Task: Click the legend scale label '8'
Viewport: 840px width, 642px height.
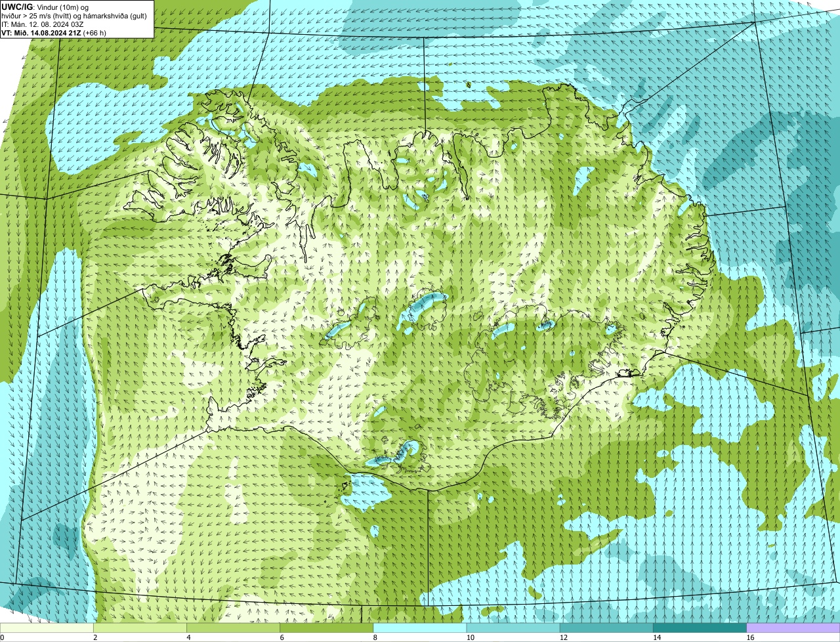Action: 375,637
